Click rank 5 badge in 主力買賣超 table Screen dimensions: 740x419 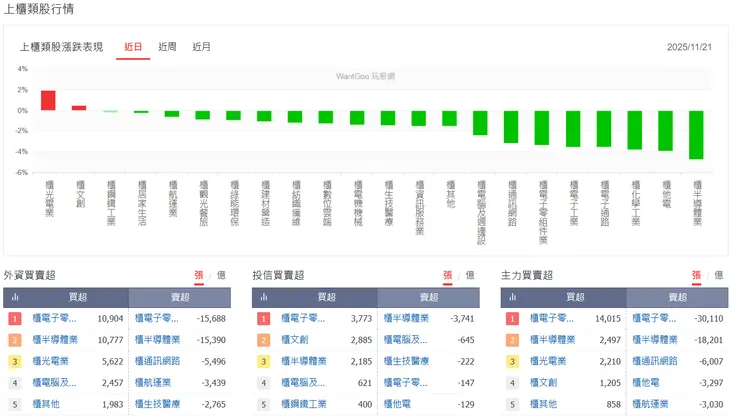(512, 404)
